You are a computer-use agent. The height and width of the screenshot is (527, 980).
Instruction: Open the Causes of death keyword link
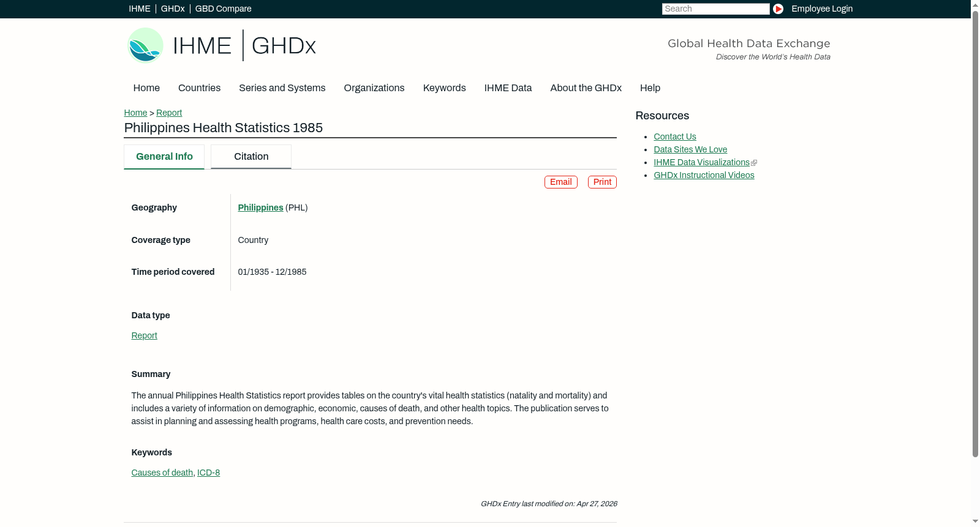162,473
